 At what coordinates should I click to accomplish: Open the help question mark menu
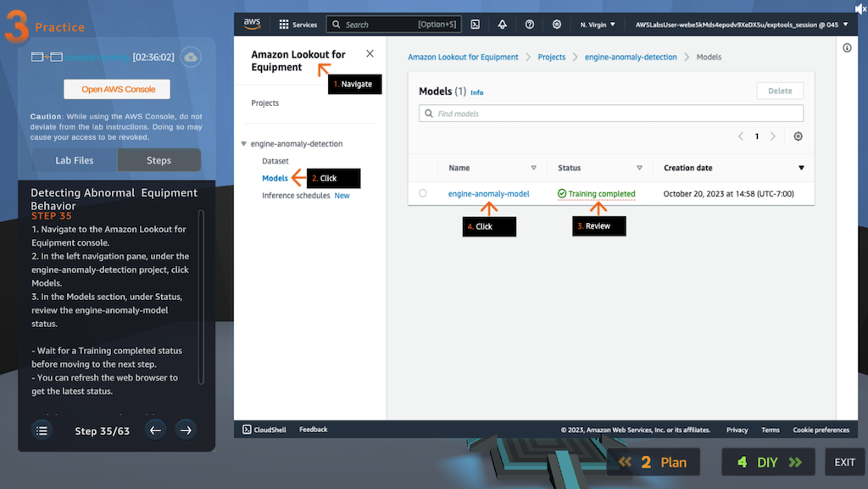click(x=530, y=25)
